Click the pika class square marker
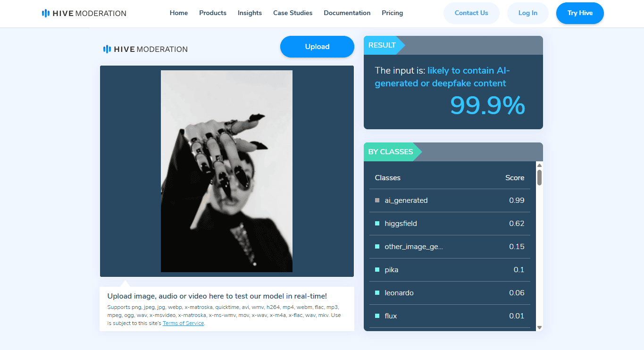644x350 pixels. point(377,270)
